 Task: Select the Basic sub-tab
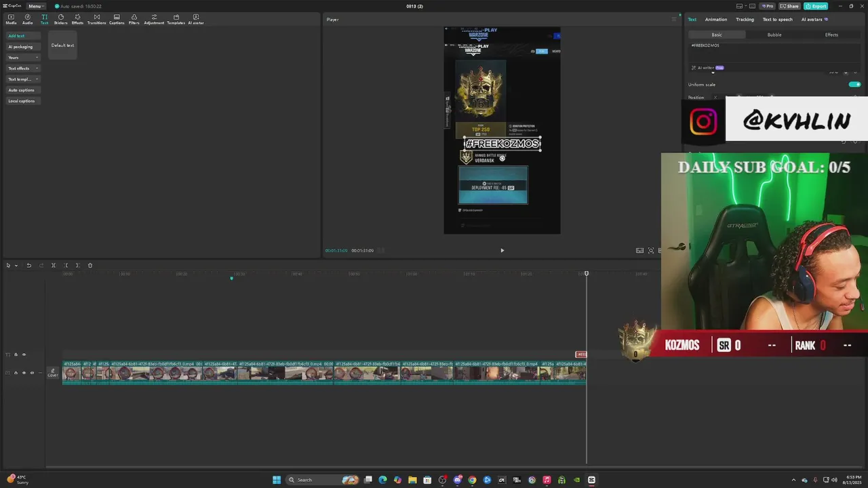[x=717, y=35]
